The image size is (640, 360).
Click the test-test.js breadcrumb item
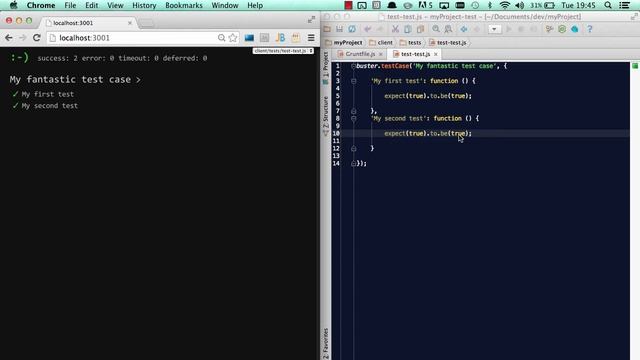[448, 42]
